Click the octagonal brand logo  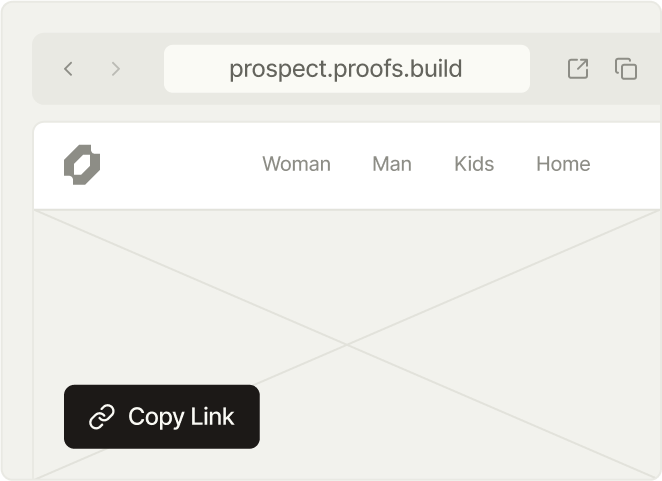pyautogui.click(x=82, y=165)
